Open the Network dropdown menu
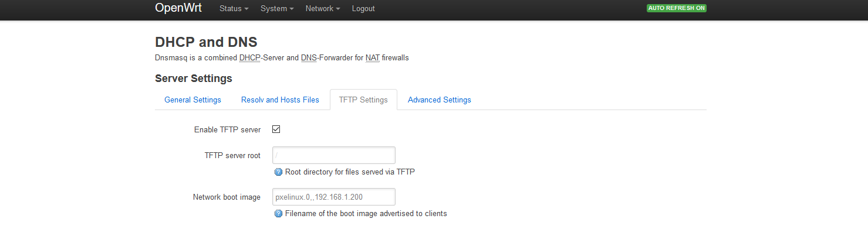 click(x=323, y=9)
